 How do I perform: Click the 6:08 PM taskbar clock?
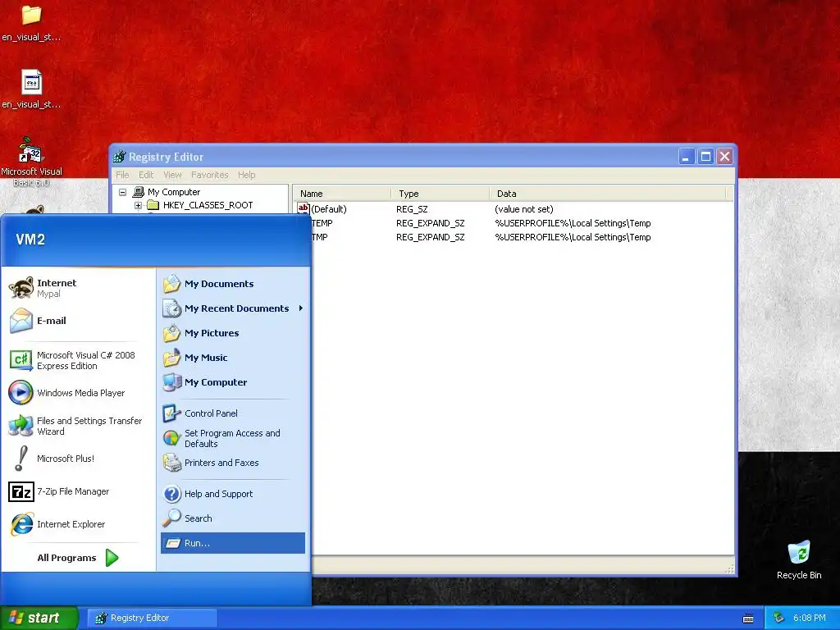click(x=809, y=619)
